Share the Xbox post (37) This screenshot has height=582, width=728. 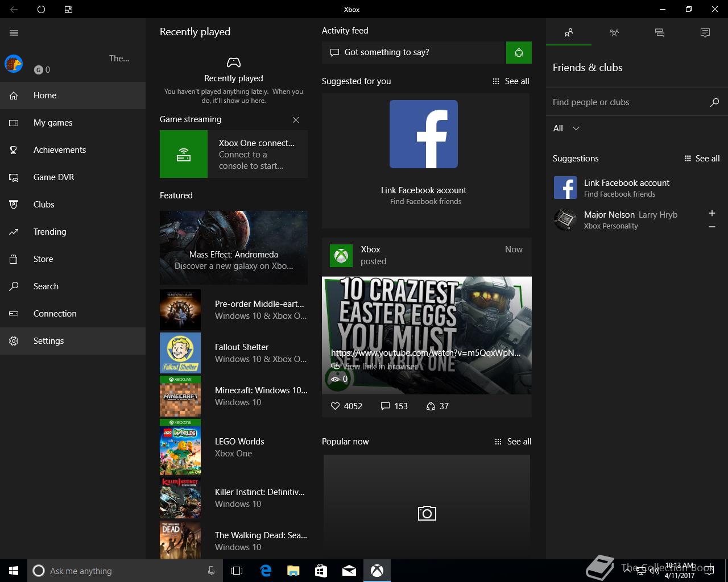point(437,406)
